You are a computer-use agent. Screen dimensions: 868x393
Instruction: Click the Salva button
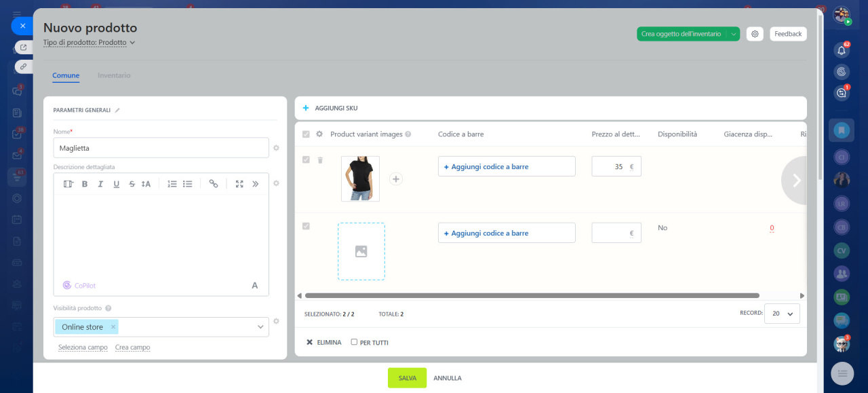[407, 378]
